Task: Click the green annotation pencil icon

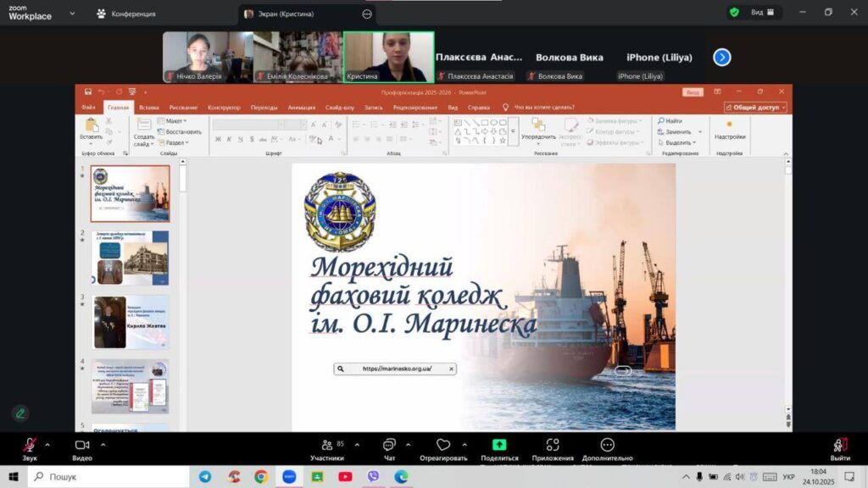Action: (19, 413)
